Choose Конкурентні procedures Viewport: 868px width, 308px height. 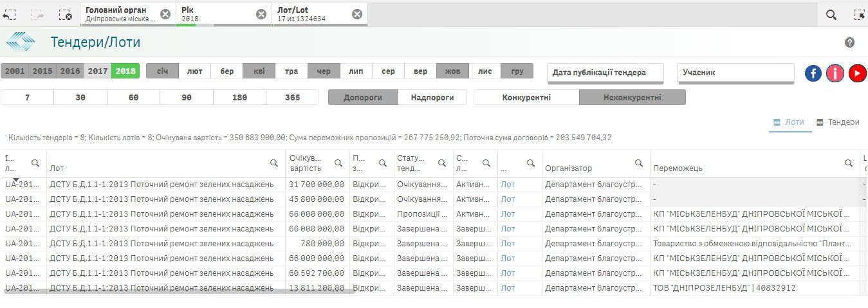(526, 98)
